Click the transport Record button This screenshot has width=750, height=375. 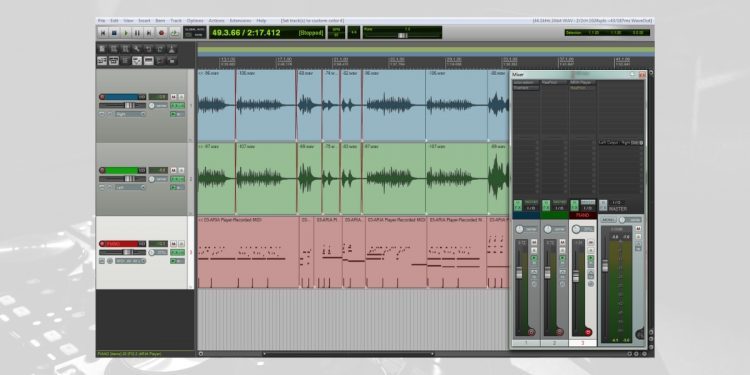click(x=161, y=33)
